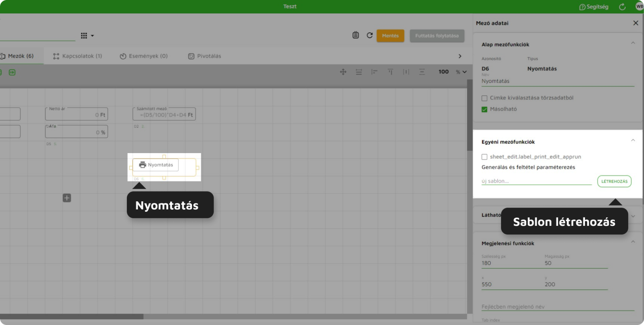
Task: Select the move arrows tool in toolbar
Action: pyautogui.click(x=343, y=72)
